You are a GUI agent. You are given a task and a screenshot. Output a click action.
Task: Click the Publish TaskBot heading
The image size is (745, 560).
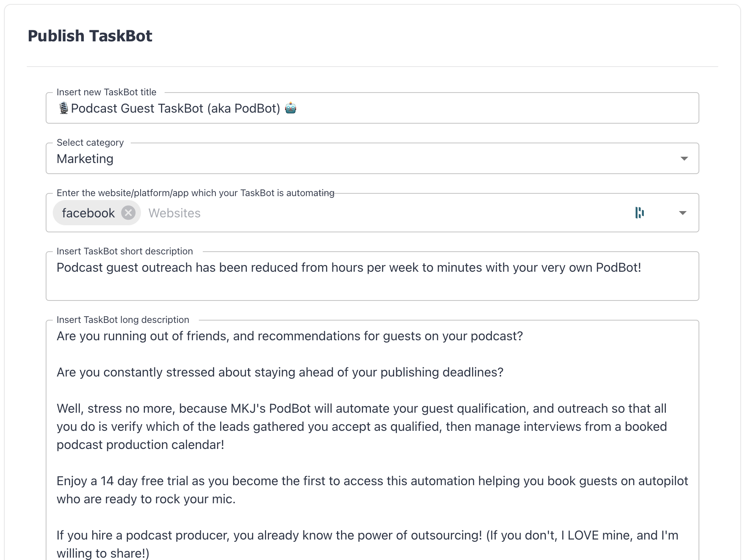[89, 35]
